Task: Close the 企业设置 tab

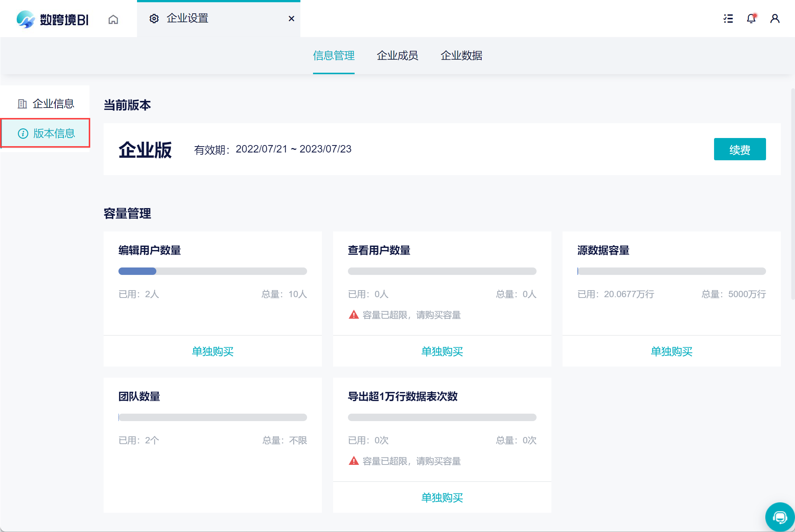Action: click(x=291, y=19)
